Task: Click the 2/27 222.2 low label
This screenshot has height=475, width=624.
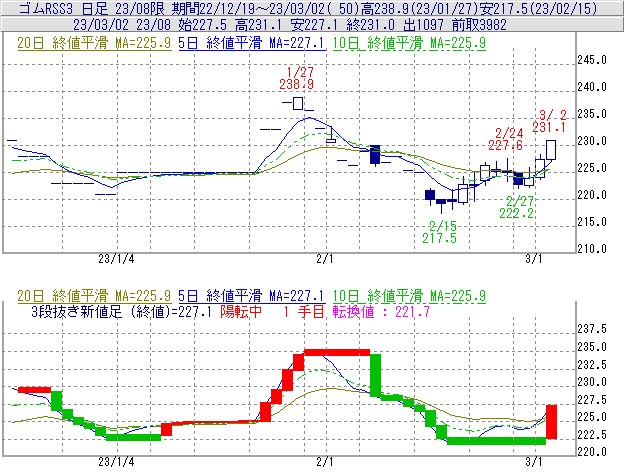Action: [517, 207]
